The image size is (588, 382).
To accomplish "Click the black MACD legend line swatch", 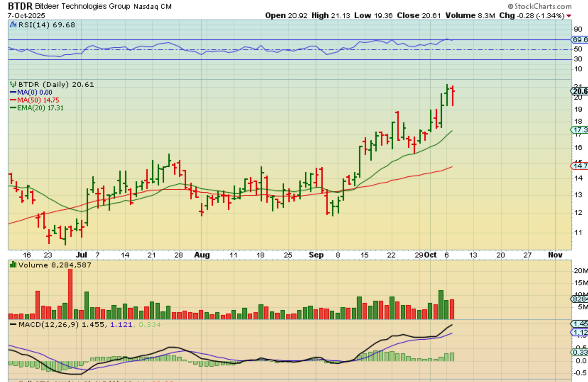I will tap(13, 325).
